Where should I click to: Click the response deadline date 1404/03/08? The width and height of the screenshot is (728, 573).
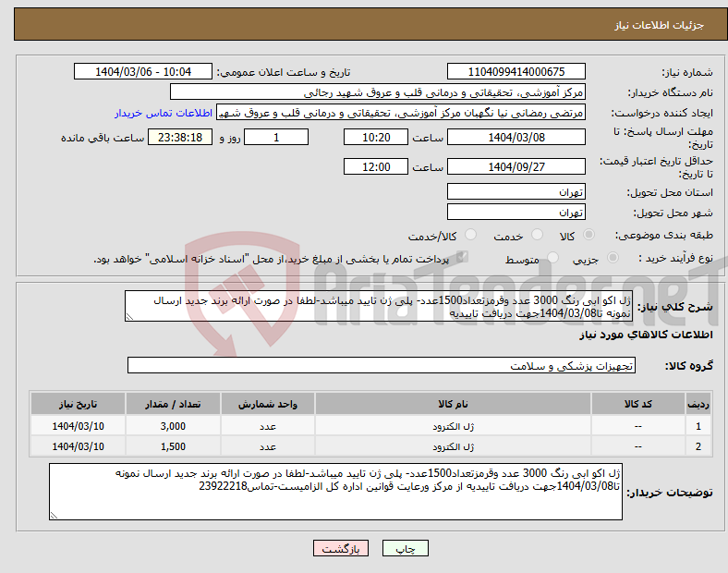(x=516, y=137)
